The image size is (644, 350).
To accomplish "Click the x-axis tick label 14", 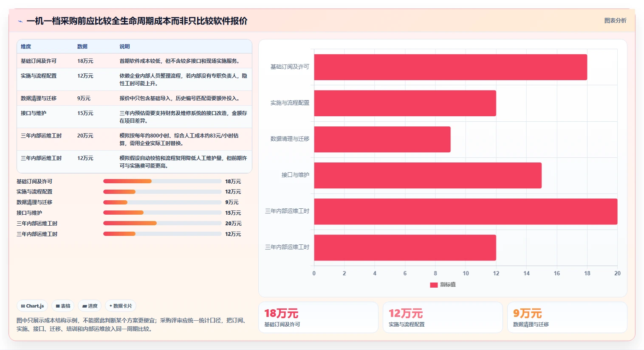I will (526, 274).
